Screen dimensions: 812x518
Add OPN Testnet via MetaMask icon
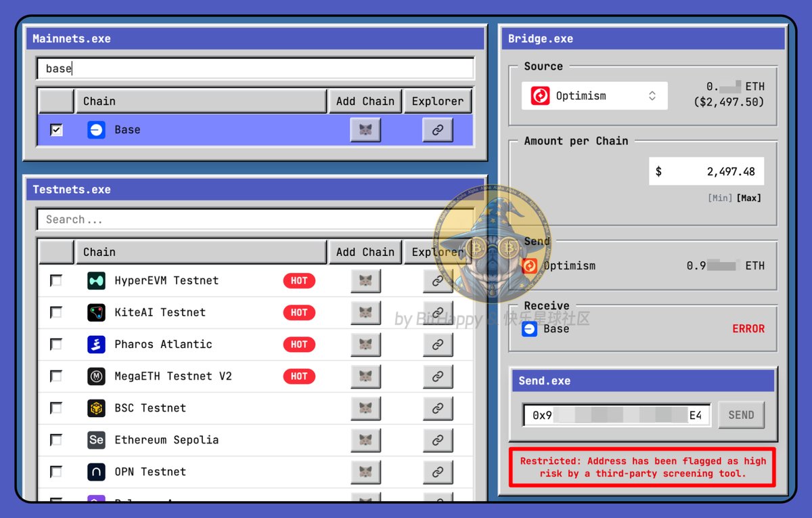[365, 471]
